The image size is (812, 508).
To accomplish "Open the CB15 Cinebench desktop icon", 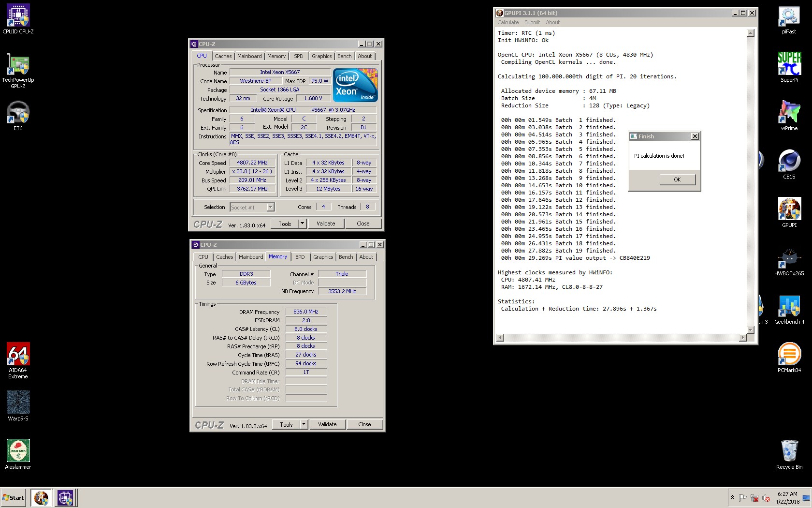I will pyautogui.click(x=789, y=164).
